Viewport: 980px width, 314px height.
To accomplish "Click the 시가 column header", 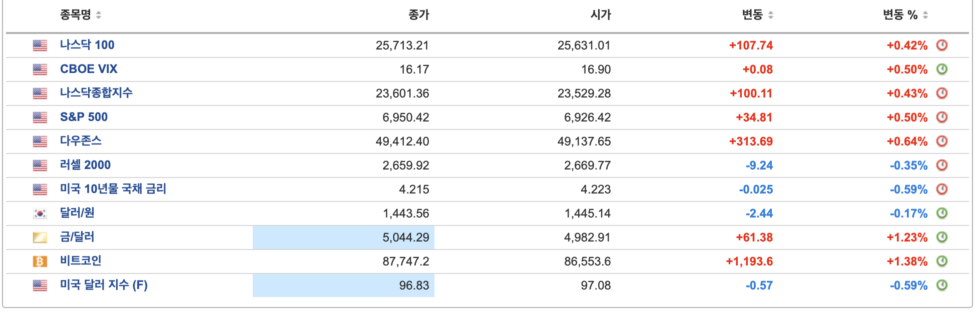I will coord(601,15).
